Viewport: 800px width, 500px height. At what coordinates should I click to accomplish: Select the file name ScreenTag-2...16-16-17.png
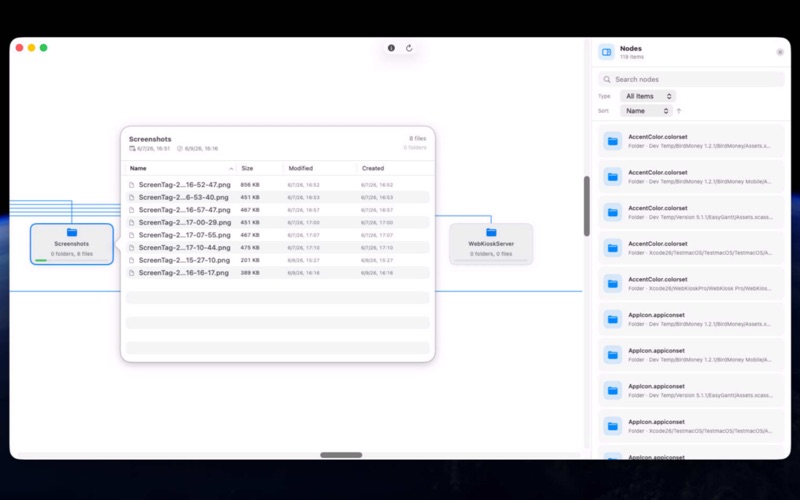184,273
